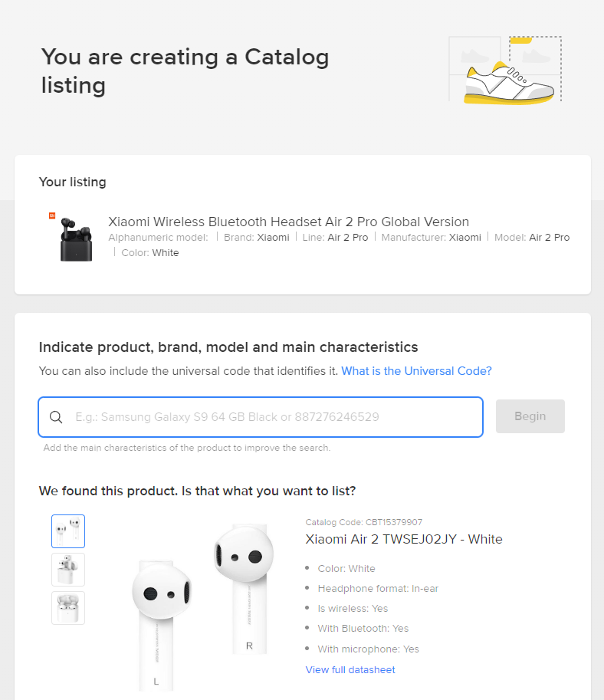This screenshot has width=604, height=700.
Task: Click the large white earbuds product image
Action: pos(202,606)
